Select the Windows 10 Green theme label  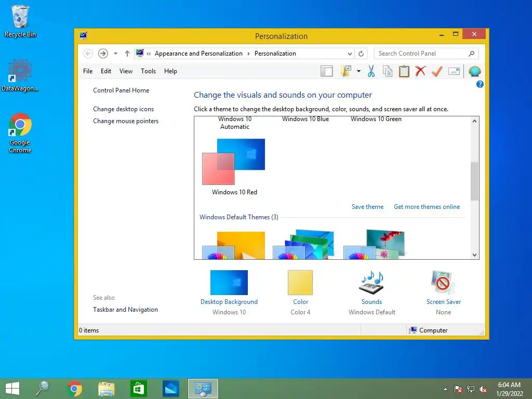[x=376, y=119]
